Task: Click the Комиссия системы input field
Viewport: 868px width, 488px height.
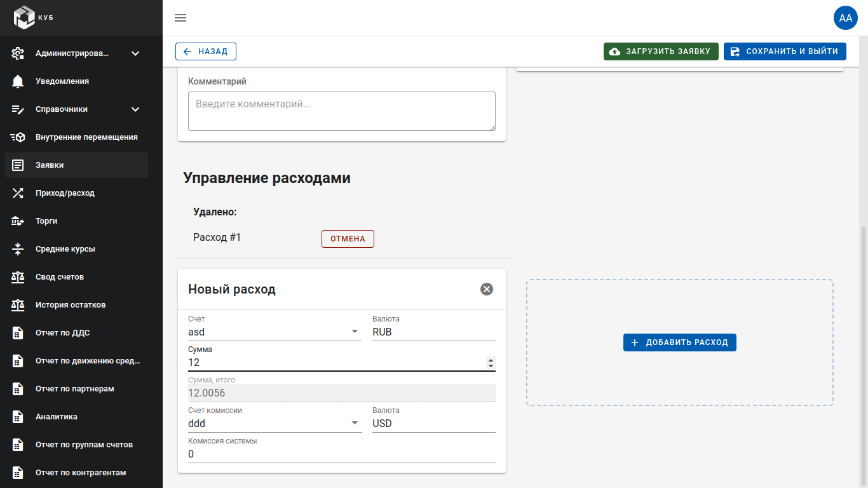Action: pyautogui.click(x=342, y=454)
